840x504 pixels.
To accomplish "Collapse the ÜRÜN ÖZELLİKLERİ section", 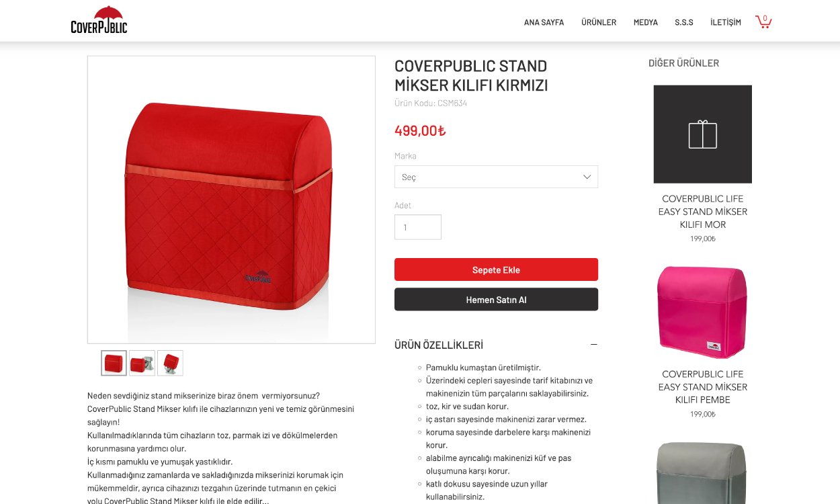I will pos(594,345).
